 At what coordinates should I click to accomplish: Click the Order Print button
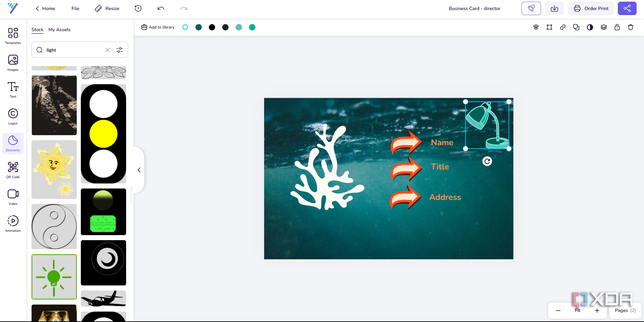[591, 8]
